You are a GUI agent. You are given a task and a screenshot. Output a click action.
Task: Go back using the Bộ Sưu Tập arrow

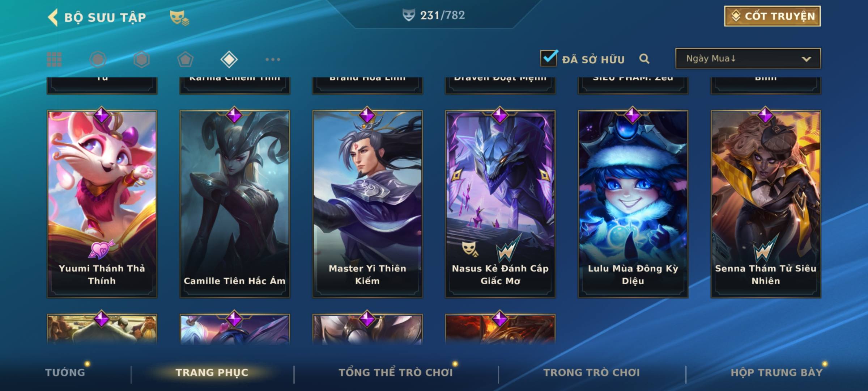(53, 17)
